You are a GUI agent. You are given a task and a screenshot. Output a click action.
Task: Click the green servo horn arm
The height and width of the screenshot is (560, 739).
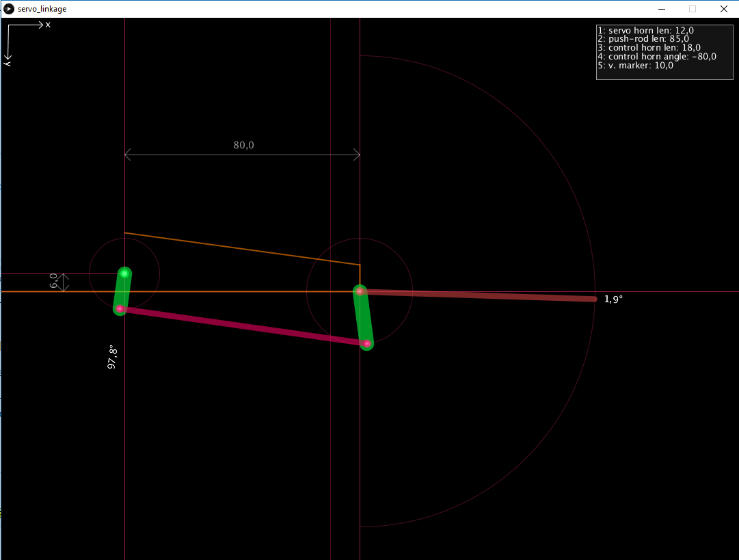tap(122, 291)
